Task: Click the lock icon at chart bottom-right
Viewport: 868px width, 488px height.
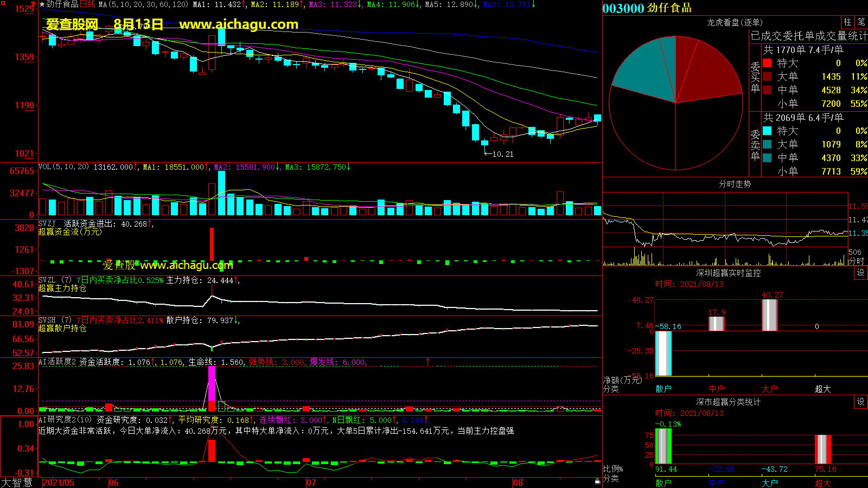Action: (x=597, y=481)
